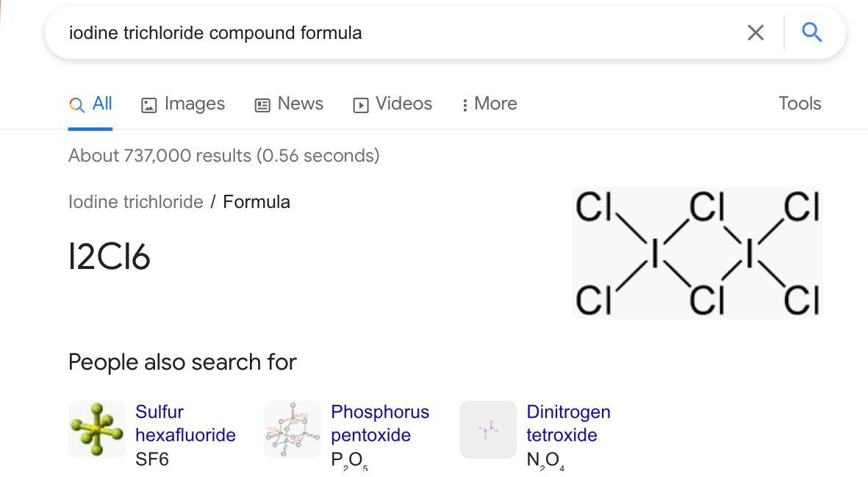The image size is (868, 477).
Task: Open the Sulfur hexafluoride link
Action: click(x=185, y=423)
